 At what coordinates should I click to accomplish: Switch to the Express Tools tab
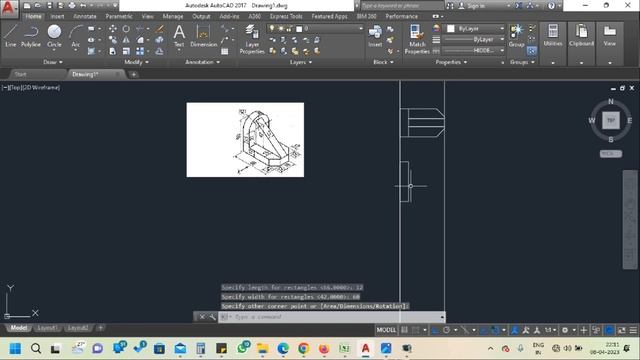coord(286,16)
